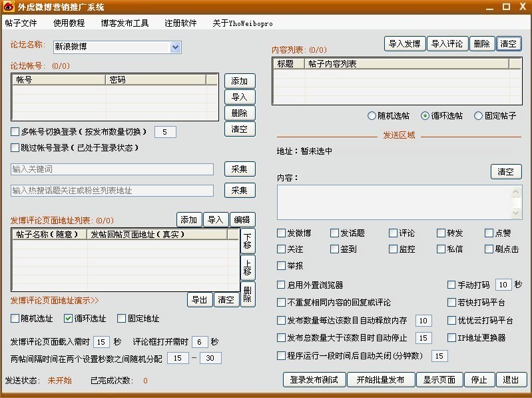This screenshot has width=532, height=398.
Task: Click 添加 button next to account list
Action: pyautogui.click(x=239, y=81)
